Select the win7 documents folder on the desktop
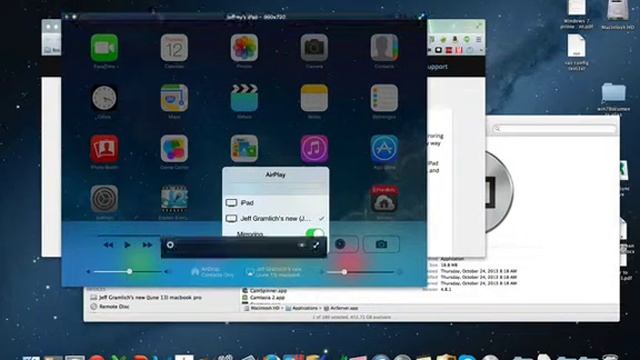The width and height of the screenshot is (640, 360). coord(613,98)
